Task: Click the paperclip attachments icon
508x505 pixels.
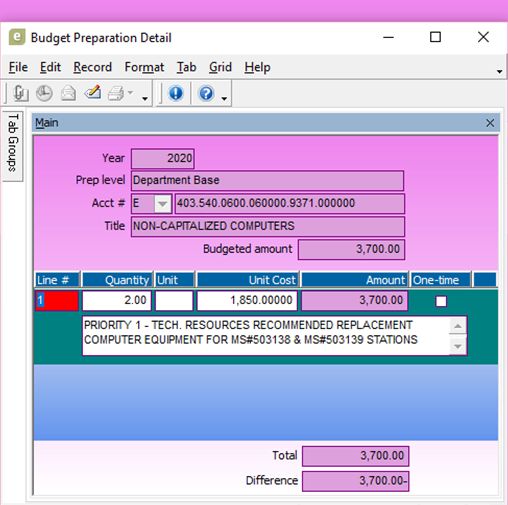Action: point(20,93)
